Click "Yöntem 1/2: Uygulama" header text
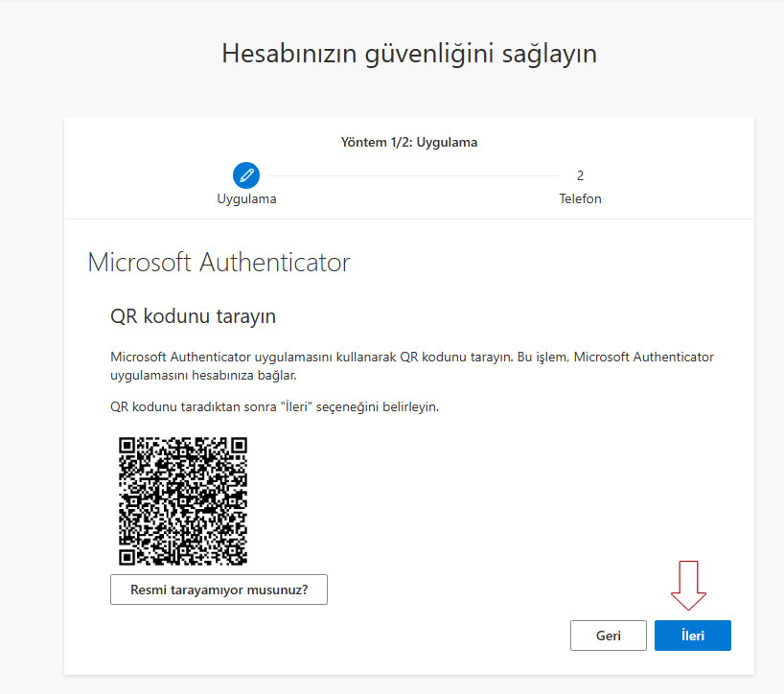This screenshot has width=784, height=694. point(409,142)
